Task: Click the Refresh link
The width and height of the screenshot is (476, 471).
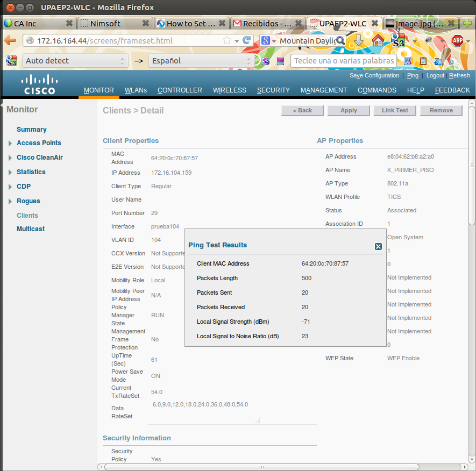Action: pyautogui.click(x=459, y=76)
